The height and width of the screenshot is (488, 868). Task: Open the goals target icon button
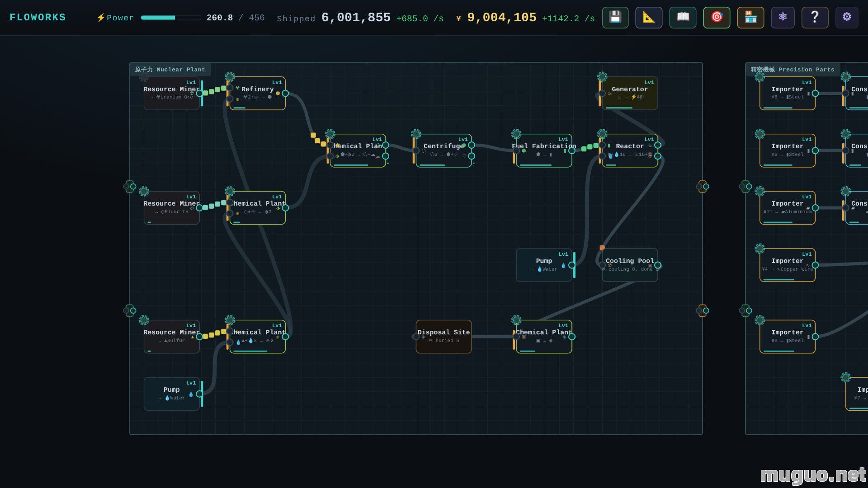coord(717,18)
